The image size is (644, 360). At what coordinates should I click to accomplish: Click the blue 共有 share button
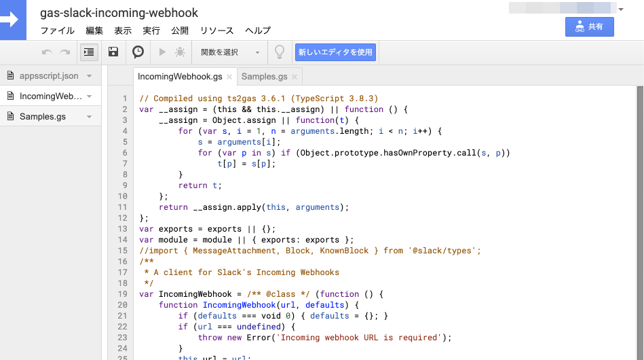(590, 26)
